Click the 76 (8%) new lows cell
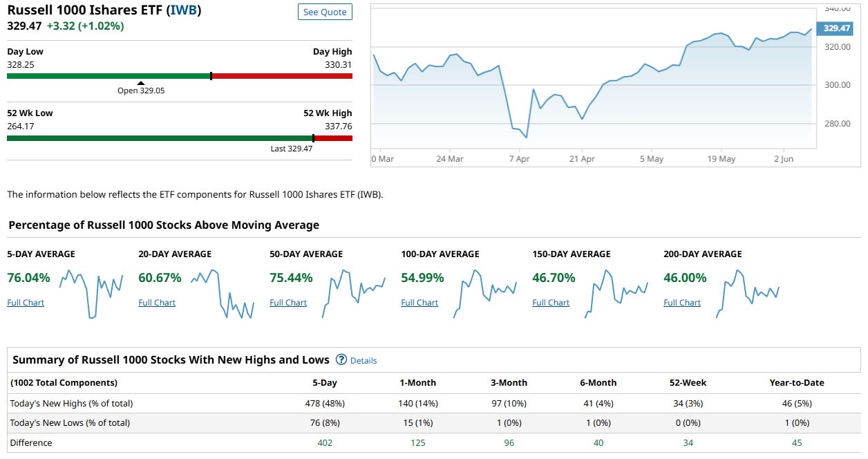This screenshot has width=868, height=459. pyautogui.click(x=325, y=422)
